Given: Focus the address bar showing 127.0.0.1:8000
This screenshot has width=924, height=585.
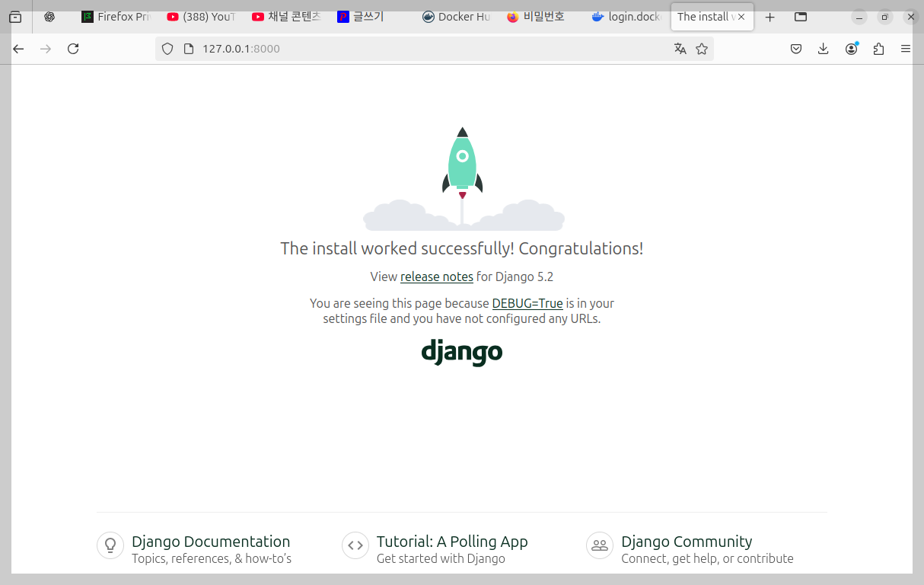Looking at the screenshot, I should (434, 49).
